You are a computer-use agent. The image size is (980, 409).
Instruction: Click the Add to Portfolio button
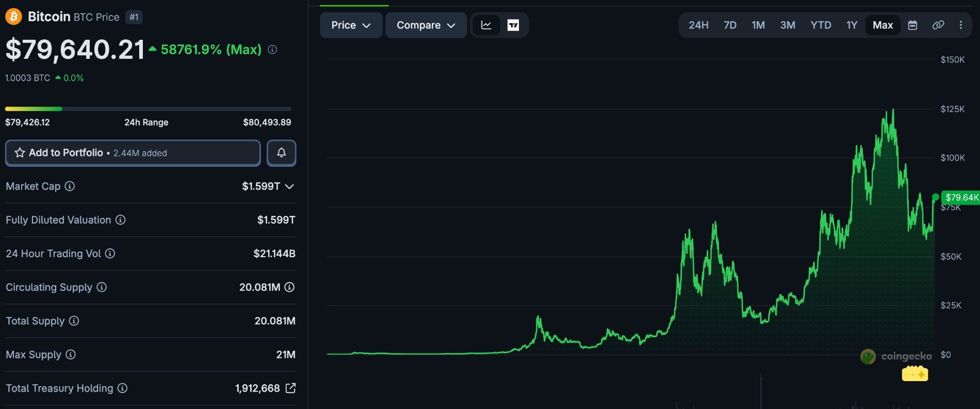point(133,153)
